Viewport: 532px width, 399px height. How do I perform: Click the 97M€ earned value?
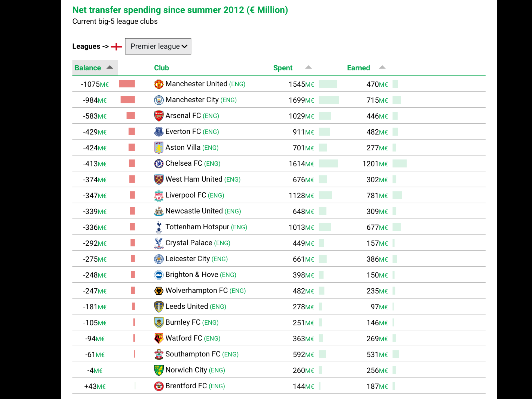pyautogui.click(x=379, y=307)
